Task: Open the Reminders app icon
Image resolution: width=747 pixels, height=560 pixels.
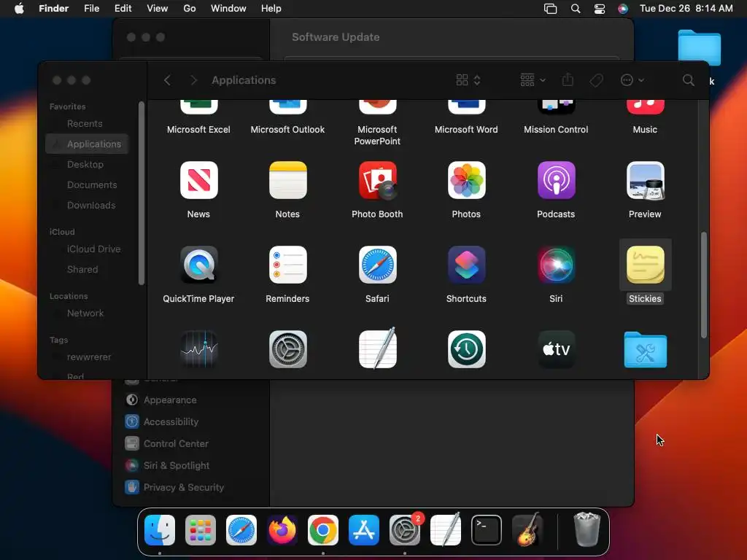Action: pos(287,265)
